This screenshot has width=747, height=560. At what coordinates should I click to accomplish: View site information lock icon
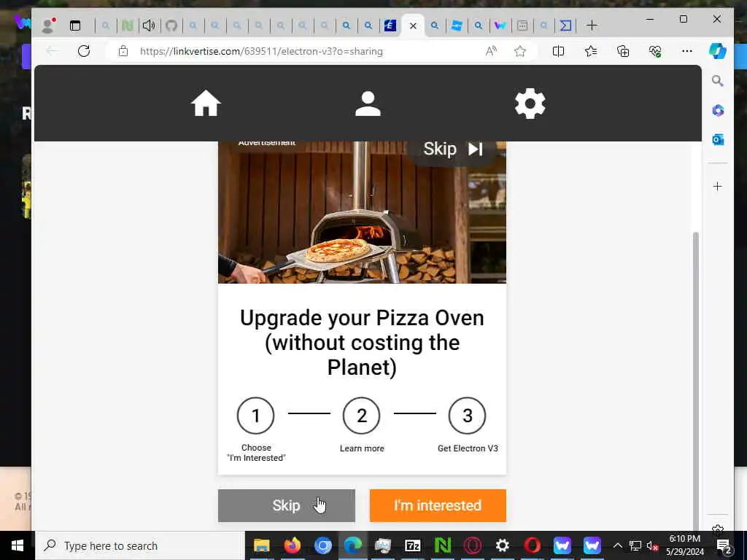(123, 51)
